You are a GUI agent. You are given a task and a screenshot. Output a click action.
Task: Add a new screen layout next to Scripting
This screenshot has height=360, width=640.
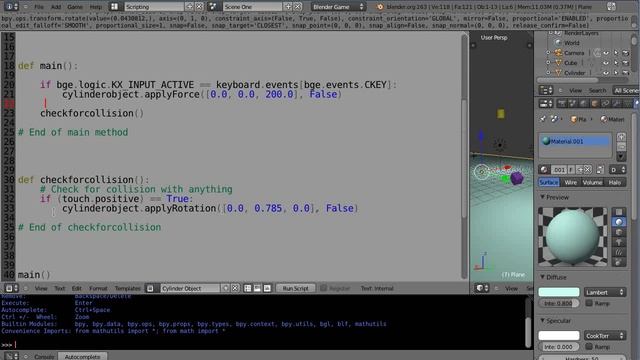click(x=189, y=7)
